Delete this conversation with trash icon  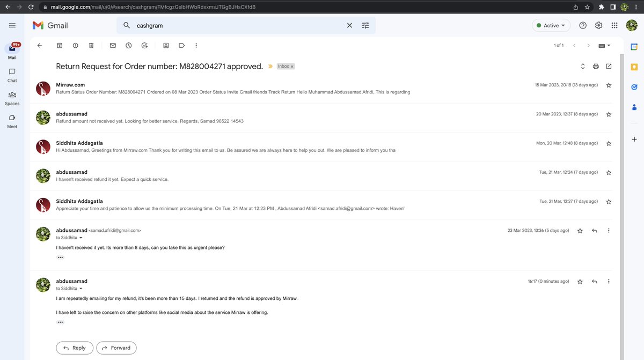[x=91, y=46]
